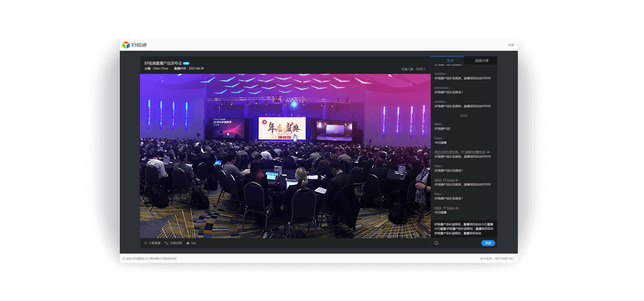Click the title 好视通直播产品发布会
Viewport: 644px width, 301px height.
(x=163, y=63)
